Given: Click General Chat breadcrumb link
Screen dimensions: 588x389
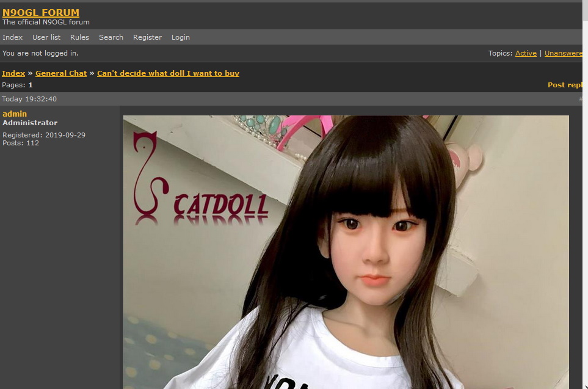Looking at the screenshot, I should 61,73.
